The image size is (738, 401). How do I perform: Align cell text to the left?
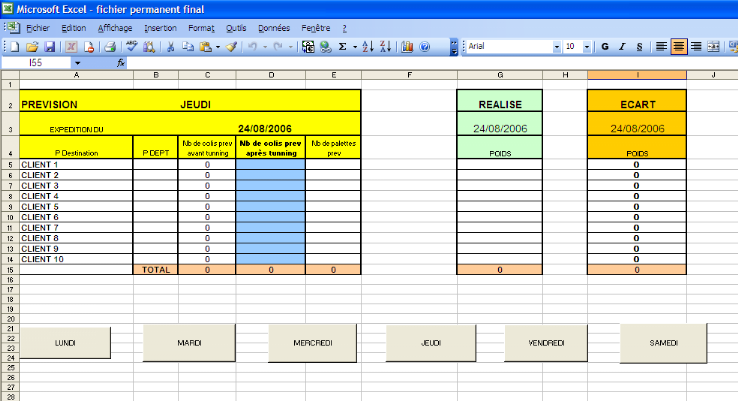click(661, 47)
